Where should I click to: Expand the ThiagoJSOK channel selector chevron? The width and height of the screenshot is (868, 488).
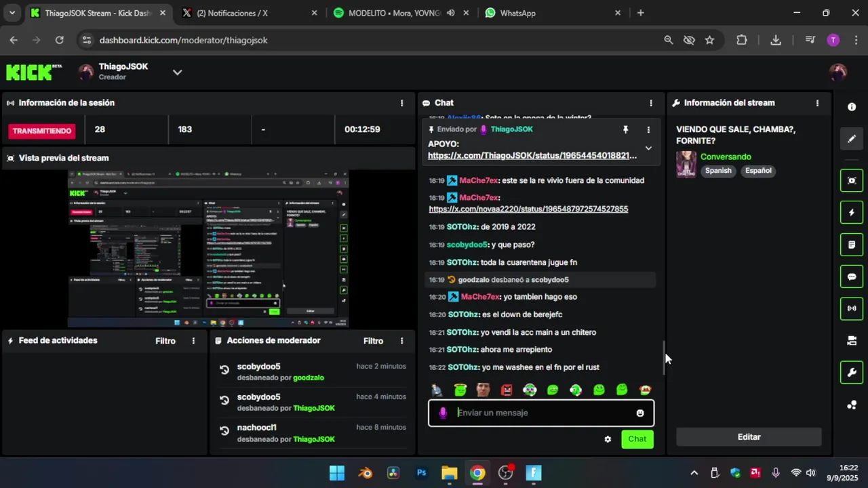(177, 72)
